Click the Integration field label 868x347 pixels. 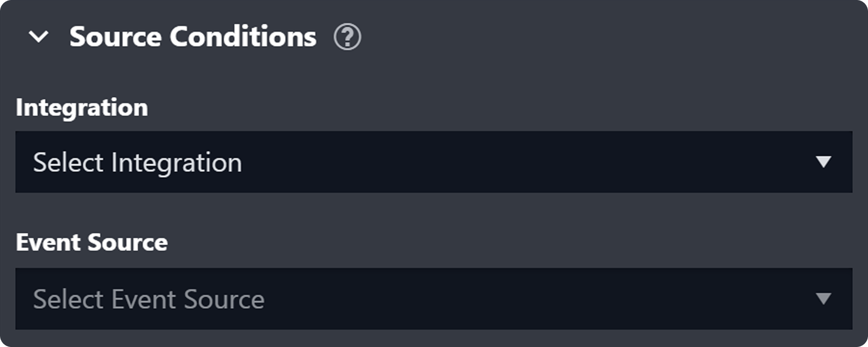[82, 107]
